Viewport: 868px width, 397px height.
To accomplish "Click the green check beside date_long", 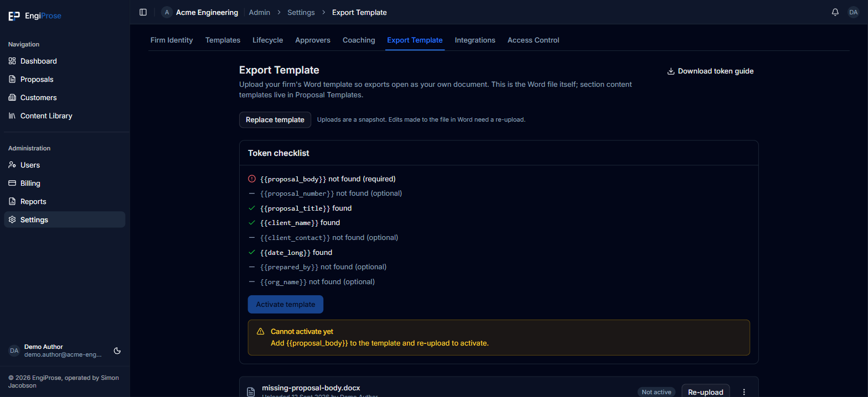I will 252,252.
